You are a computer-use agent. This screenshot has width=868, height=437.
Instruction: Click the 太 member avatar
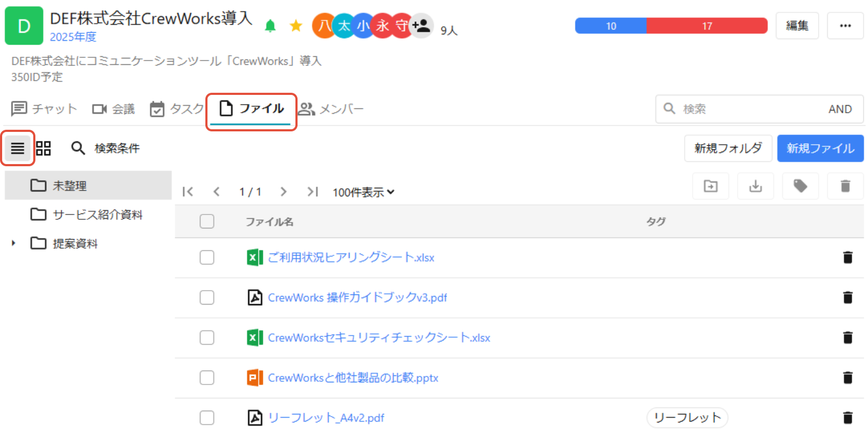click(344, 26)
